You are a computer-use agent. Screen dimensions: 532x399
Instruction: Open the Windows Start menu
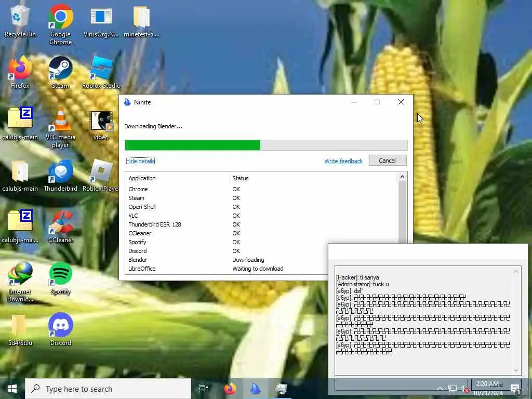[x=12, y=389]
